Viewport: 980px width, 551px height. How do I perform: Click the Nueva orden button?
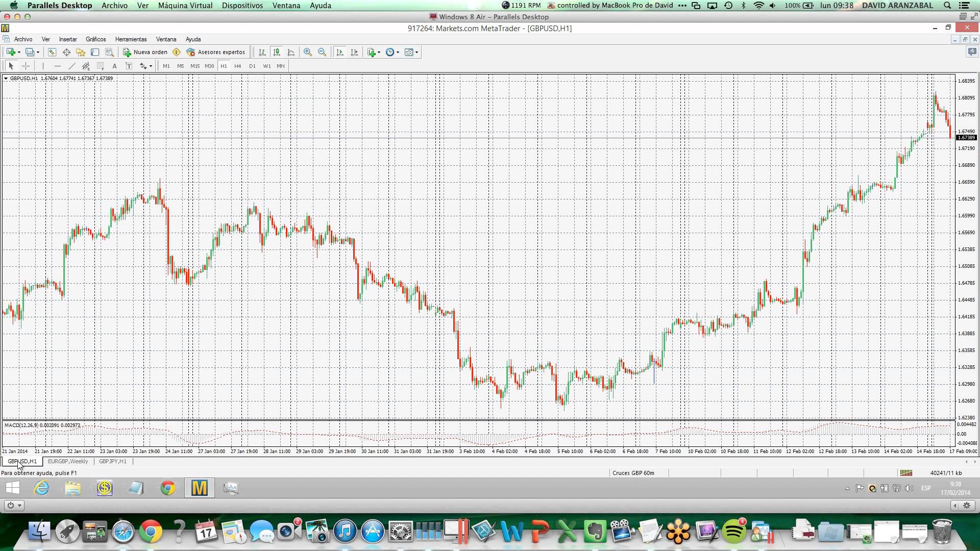tap(145, 52)
